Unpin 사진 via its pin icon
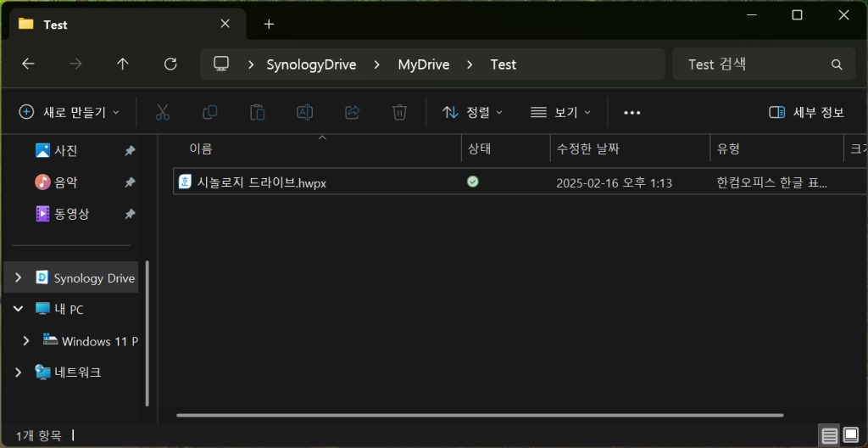Viewport: 868px width, 448px height. pos(130,150)
